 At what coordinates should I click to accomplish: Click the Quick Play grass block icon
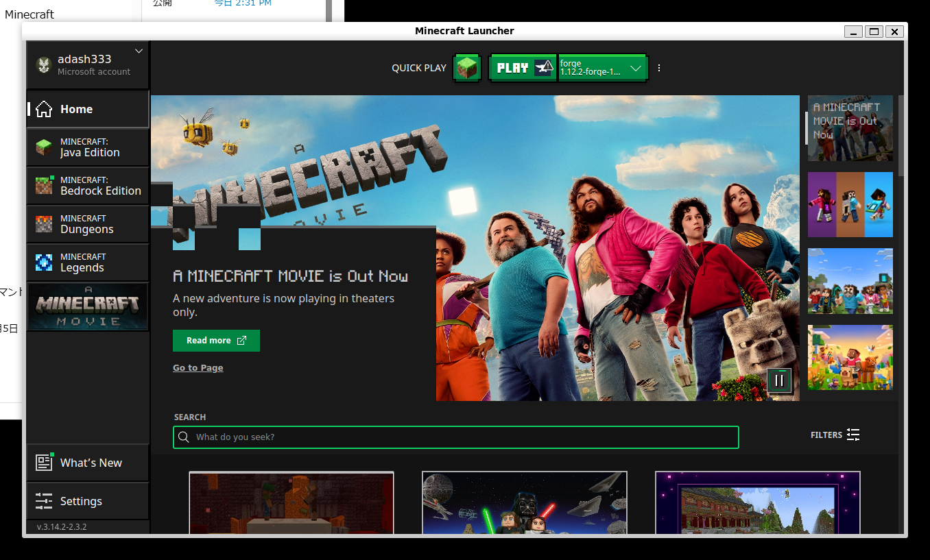click(x=467, y=68)
